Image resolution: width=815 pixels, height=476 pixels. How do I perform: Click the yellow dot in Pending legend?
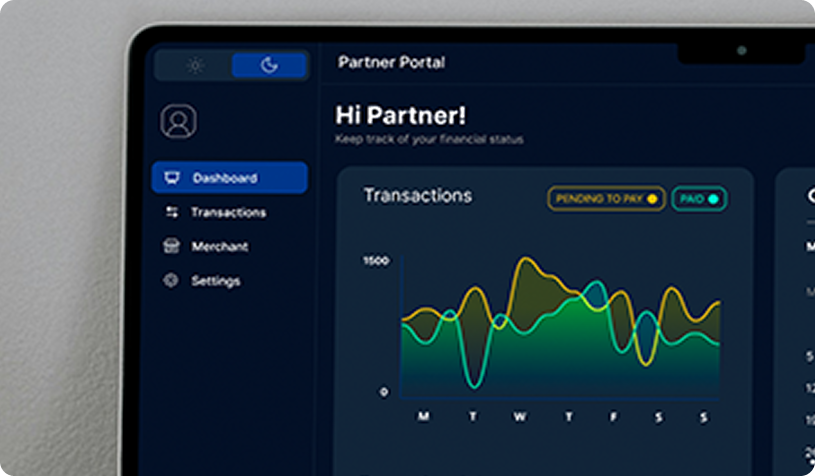[x=653, y=199]
